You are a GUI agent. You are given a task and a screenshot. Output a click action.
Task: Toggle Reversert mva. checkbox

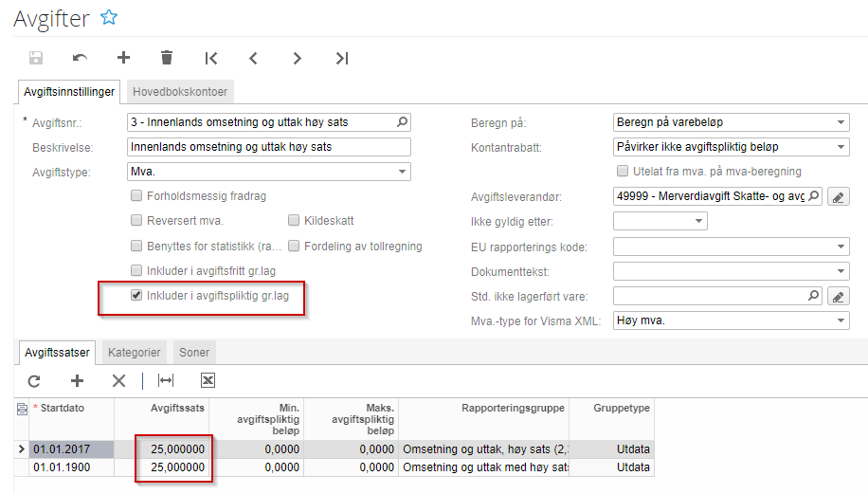click(137, 221)
